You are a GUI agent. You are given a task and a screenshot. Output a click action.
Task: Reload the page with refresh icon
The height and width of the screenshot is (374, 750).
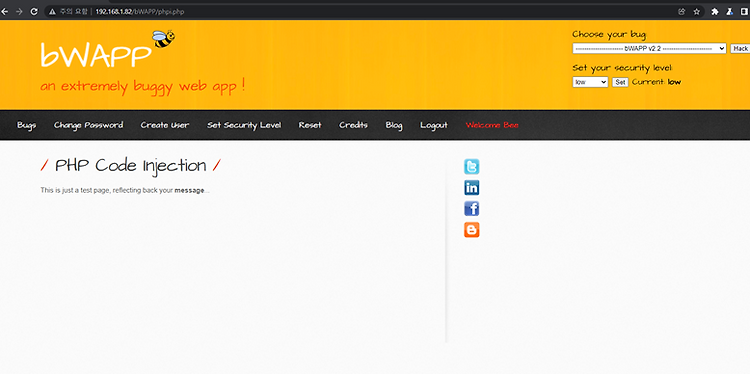click(x=34, y=11)
